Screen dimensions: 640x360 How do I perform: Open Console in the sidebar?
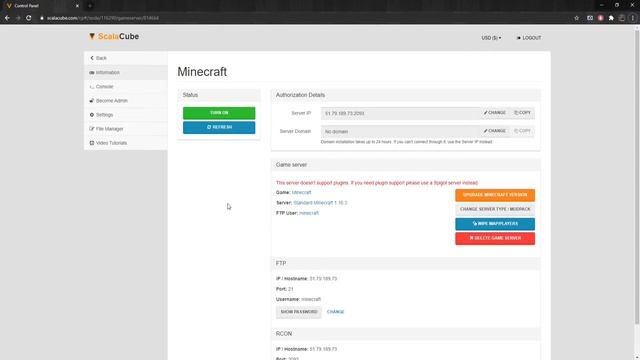126,87
